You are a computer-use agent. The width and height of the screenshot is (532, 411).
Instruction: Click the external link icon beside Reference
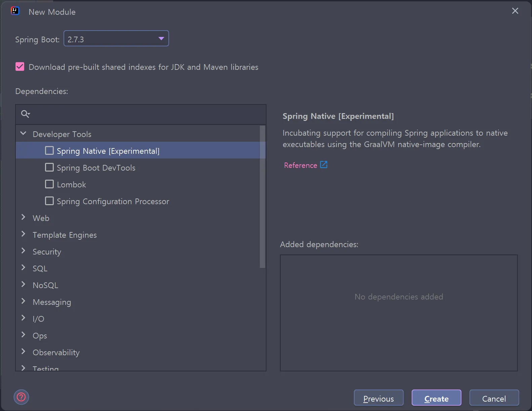pos(324,165)
